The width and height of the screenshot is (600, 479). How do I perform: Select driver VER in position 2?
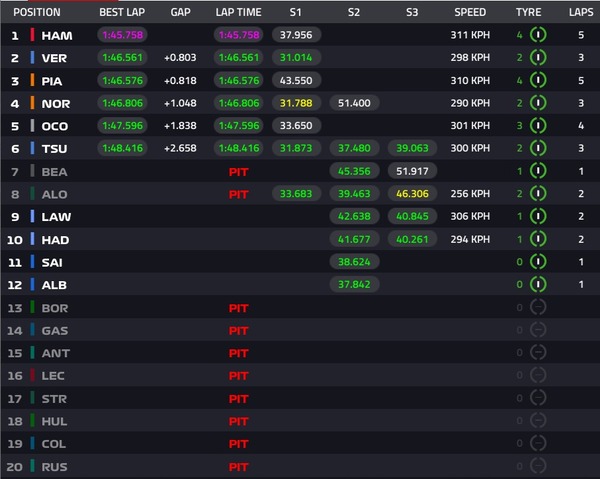(x=54, y=58)
